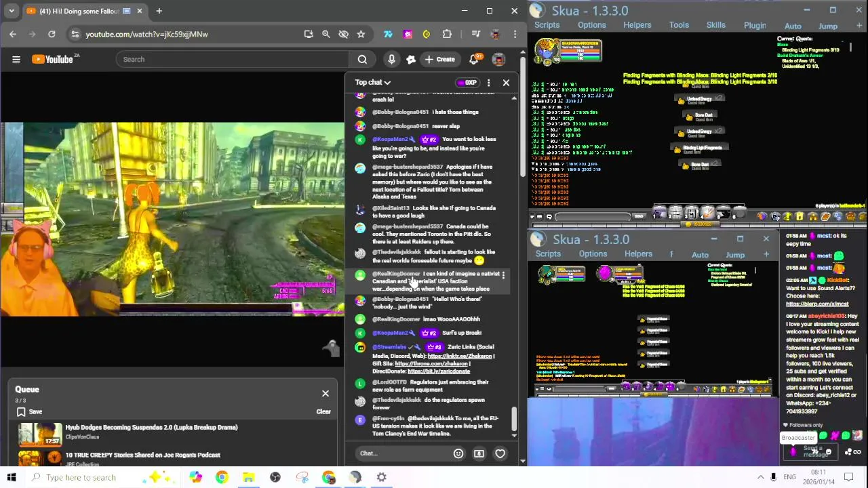Image resolution: width=868 pixels, height=488 pixels.
Task: Open the YouTube guide hamburger menu
Action: (x=16, y=60)
